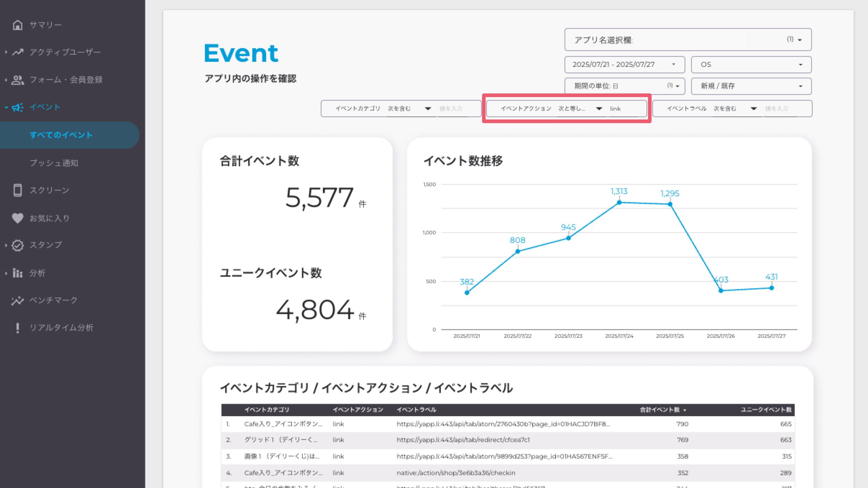Click the 1,313 data point on 2025/07/24
The width and height of the screenshot is (868, 488).
point(619,203)
